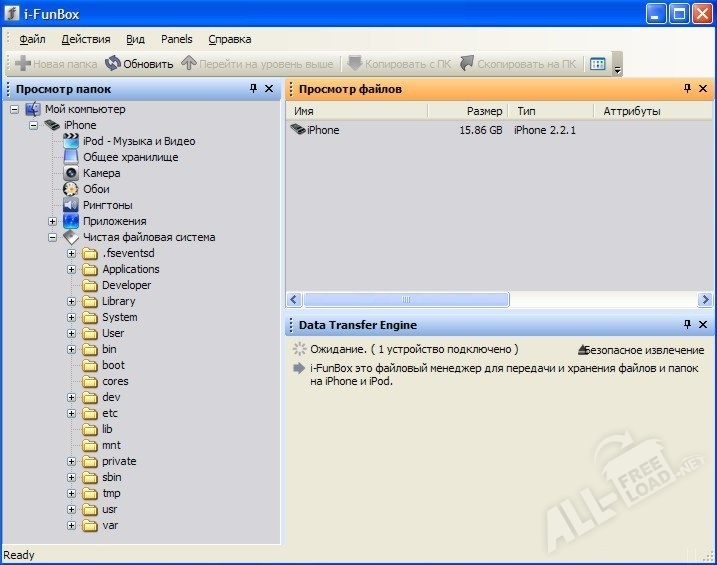Click Безопасное извлечение safe eject

point(642,350)
